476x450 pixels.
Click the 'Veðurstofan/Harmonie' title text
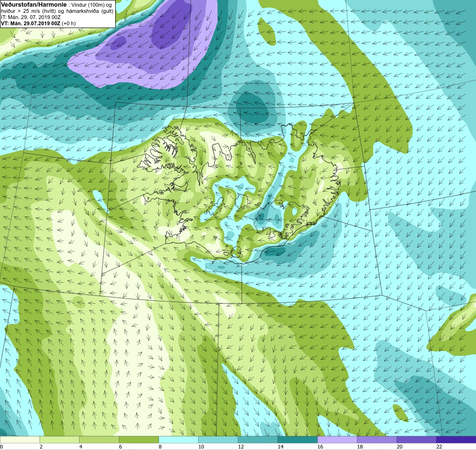pyautogui.click(x=33, y=5)
